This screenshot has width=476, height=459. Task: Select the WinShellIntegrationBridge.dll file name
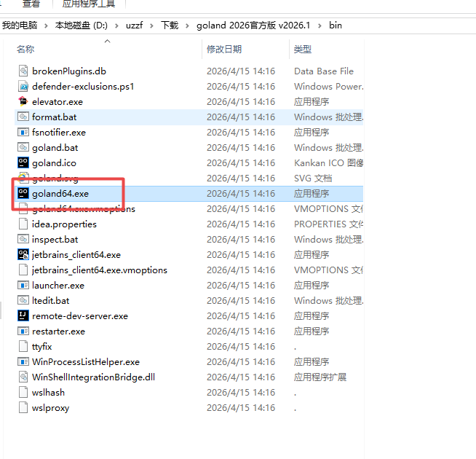coord(93,377)
